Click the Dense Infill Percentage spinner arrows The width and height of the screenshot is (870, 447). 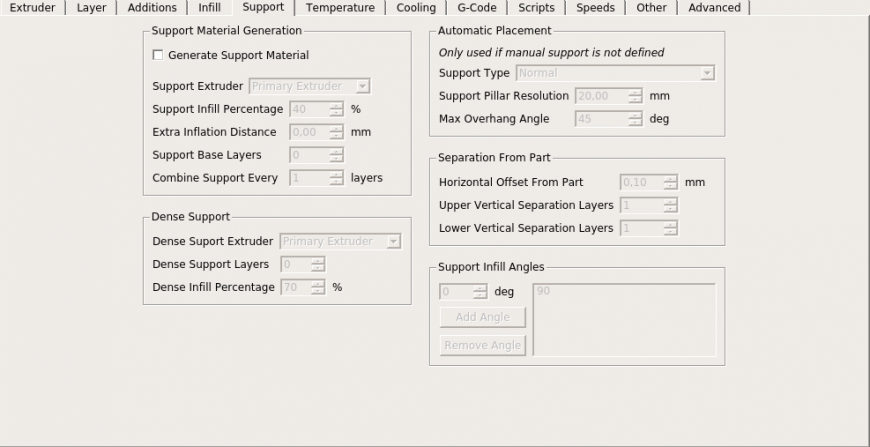[x=317, y=287]
